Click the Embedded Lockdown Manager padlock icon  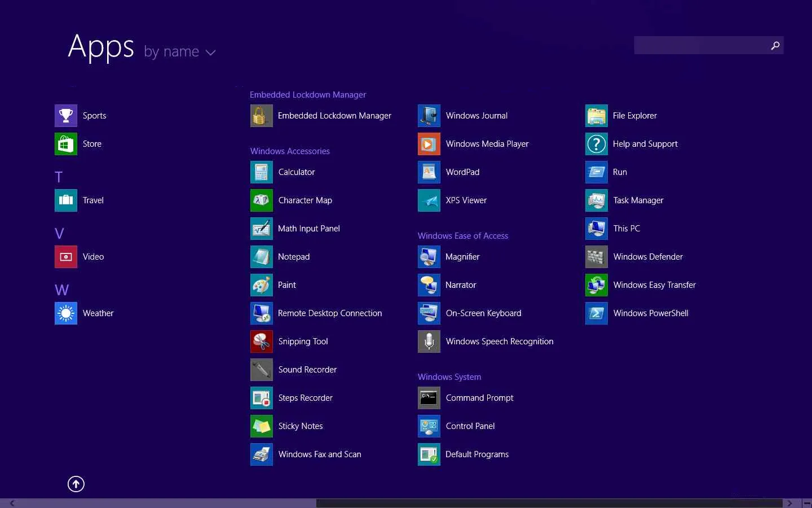point(262,116)
